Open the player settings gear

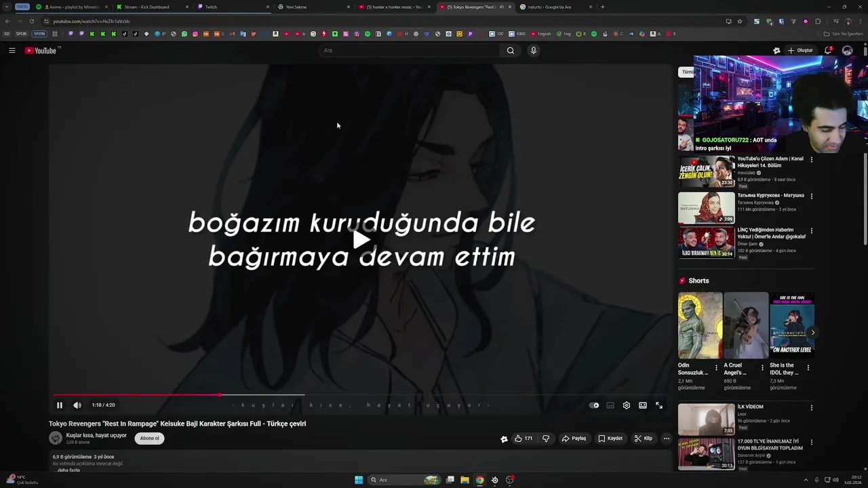tap(627, 405)
